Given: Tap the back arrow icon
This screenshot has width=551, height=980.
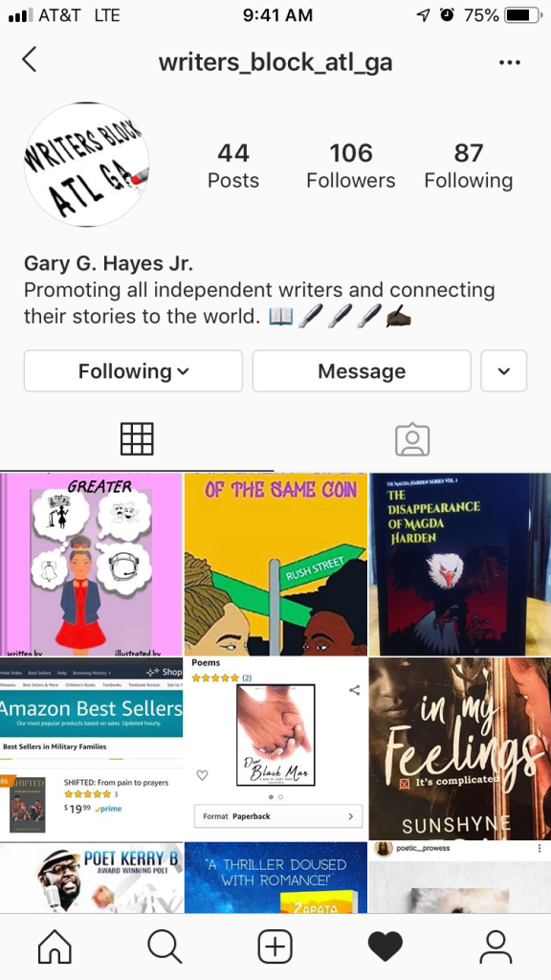Looking at the screenshot, I should [x=30, y=60].
